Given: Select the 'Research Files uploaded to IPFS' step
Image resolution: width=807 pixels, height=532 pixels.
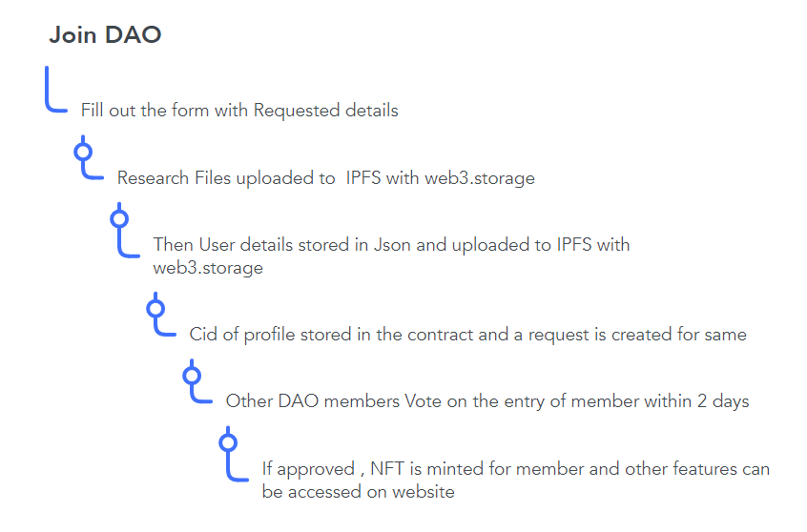Looking at the screenshot, I should click(325, 177).
